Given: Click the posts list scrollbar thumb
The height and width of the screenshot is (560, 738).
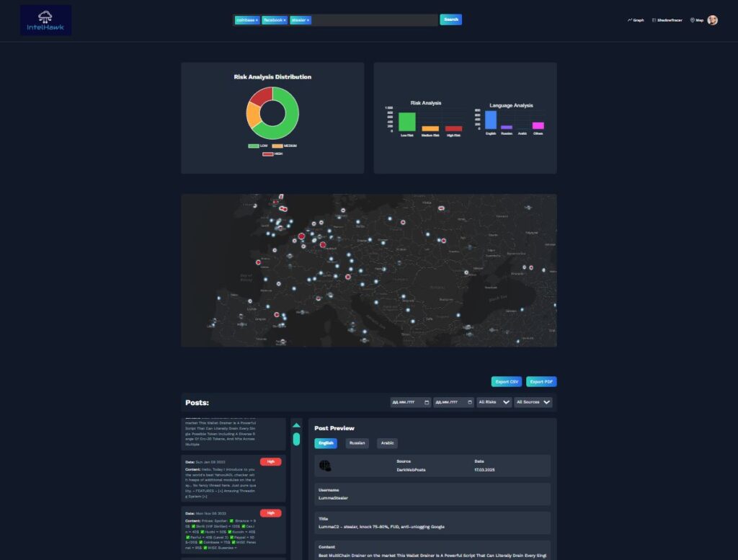Looking at the screenshot, I should pyautogui.click(x=296, y=438).
